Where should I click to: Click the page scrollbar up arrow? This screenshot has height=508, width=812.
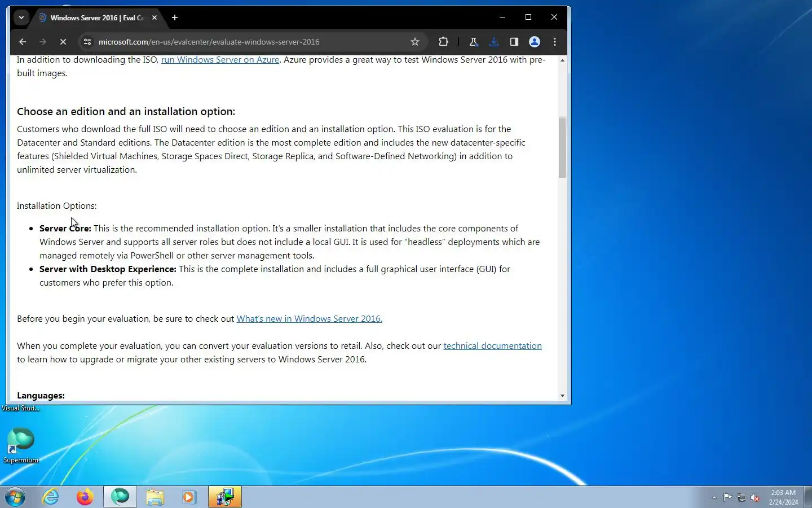[x=562, y=60]
